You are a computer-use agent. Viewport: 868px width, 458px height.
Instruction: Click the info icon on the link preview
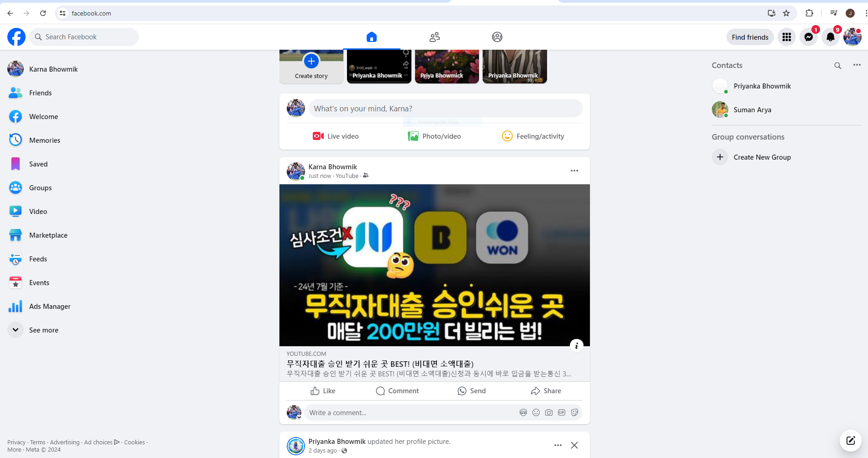click(577, 346)
